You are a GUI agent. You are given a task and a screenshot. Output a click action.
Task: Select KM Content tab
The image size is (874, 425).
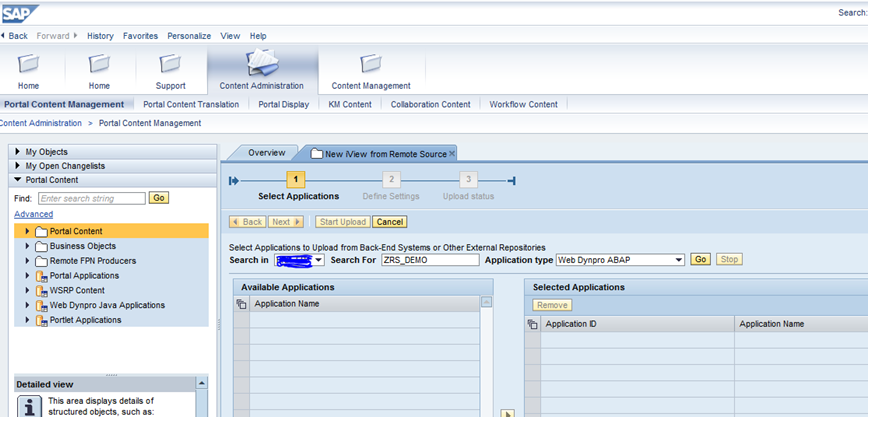tap(350, 104)
